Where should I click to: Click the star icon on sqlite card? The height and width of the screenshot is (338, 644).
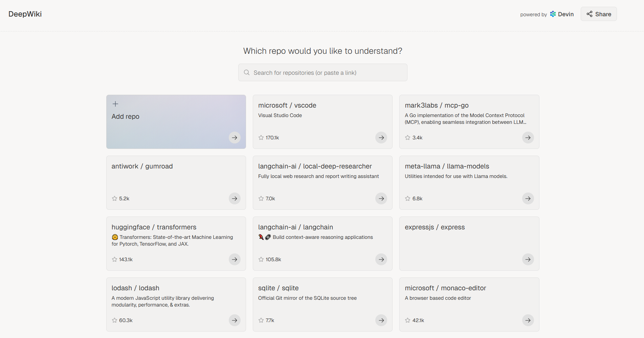tap(261, 320)
